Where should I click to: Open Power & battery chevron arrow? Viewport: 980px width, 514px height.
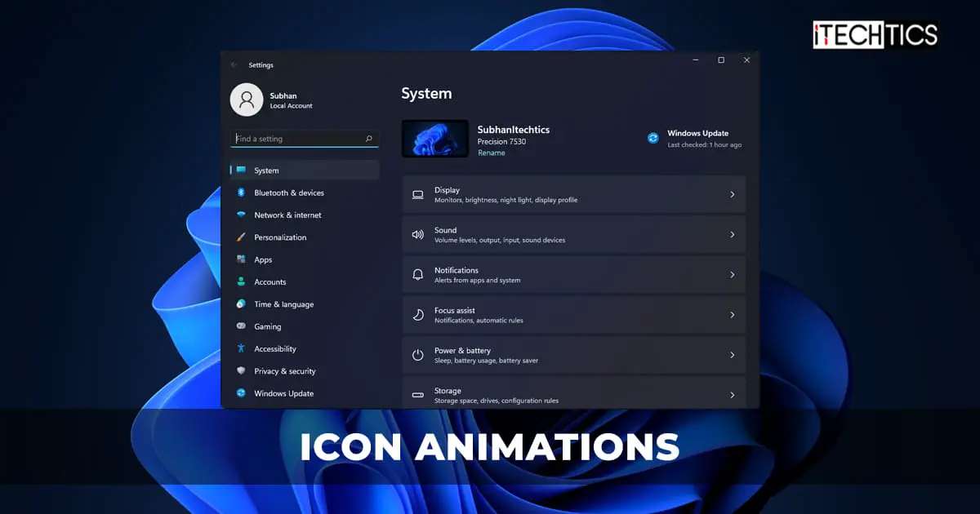click(x=733, y=355)
